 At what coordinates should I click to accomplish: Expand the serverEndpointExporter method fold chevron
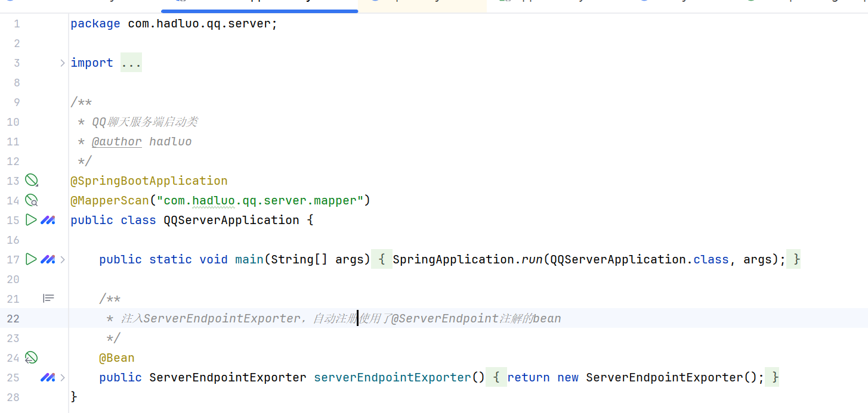[x=63, y=377]
